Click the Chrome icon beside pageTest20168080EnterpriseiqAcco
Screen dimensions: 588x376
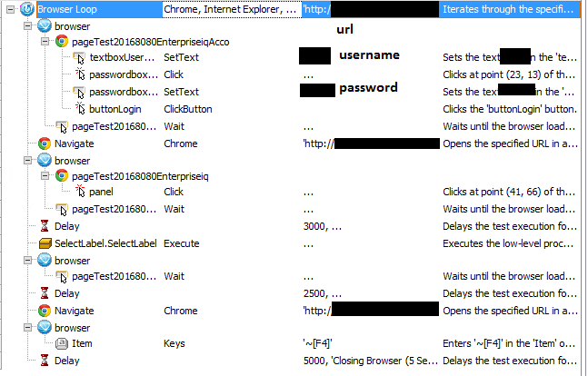point(62,42)
